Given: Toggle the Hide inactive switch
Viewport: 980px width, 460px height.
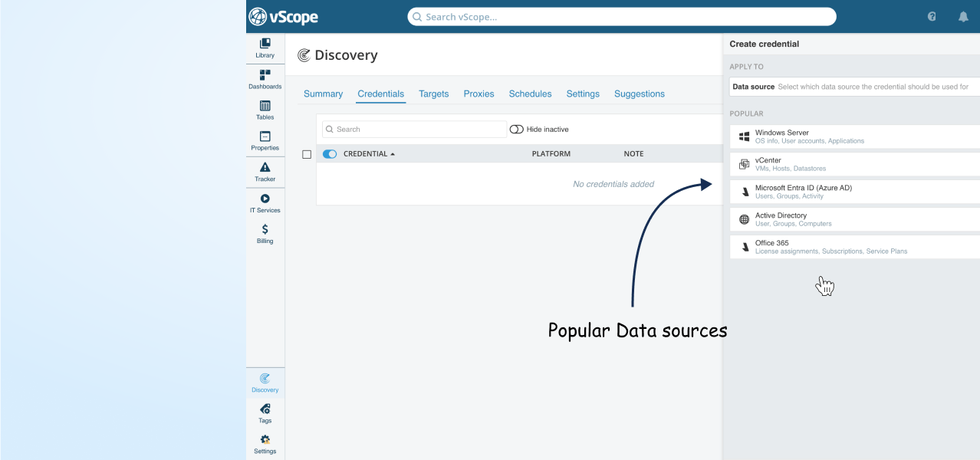Looking at the screenshot, I should tap(516, 130).
